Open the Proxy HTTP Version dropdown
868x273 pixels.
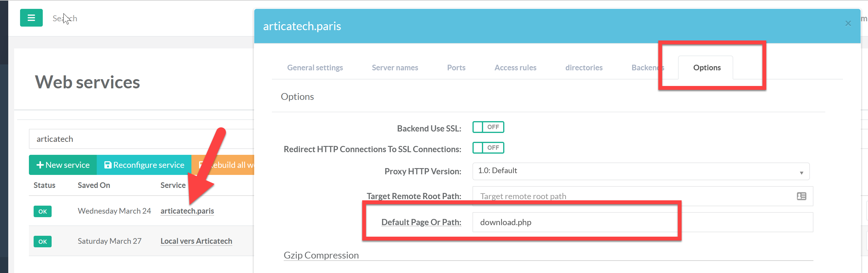(x=640, y=171)
